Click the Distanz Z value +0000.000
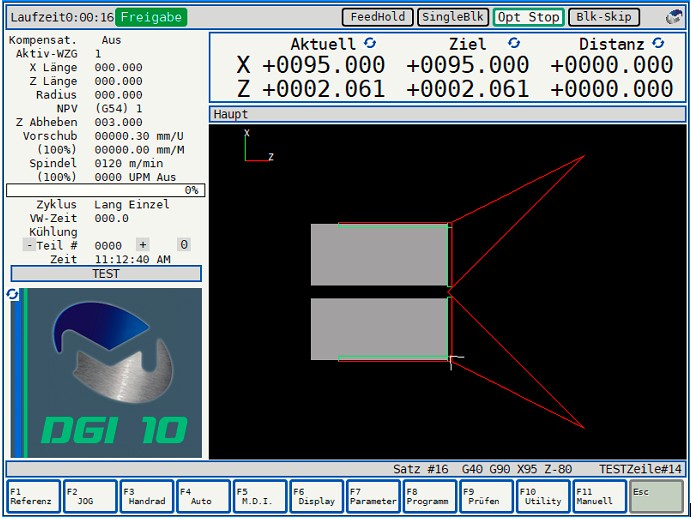 click(x=612, y=89)
